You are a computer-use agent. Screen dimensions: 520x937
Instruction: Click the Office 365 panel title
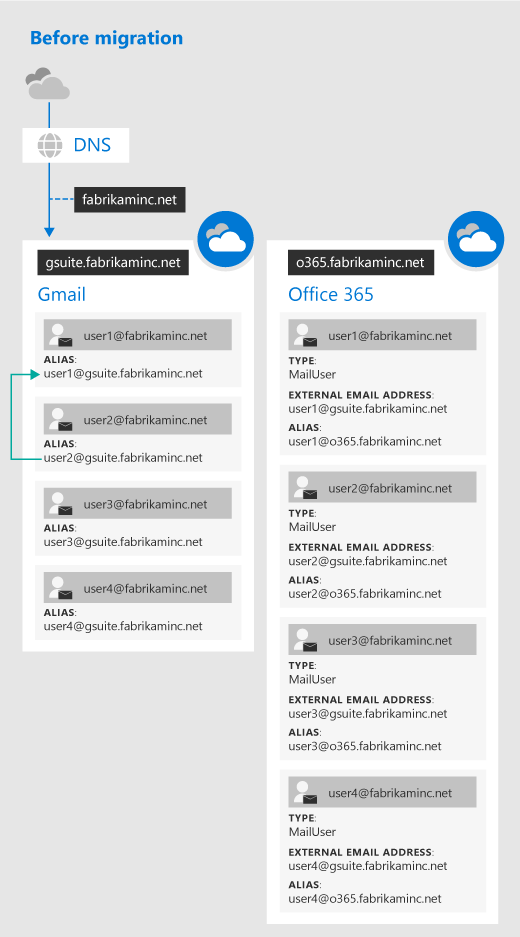pyautogui.click(x=331, y=295)
